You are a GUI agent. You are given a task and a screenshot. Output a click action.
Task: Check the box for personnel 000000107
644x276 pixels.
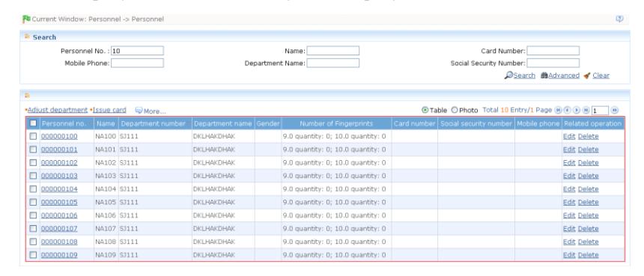33,228
